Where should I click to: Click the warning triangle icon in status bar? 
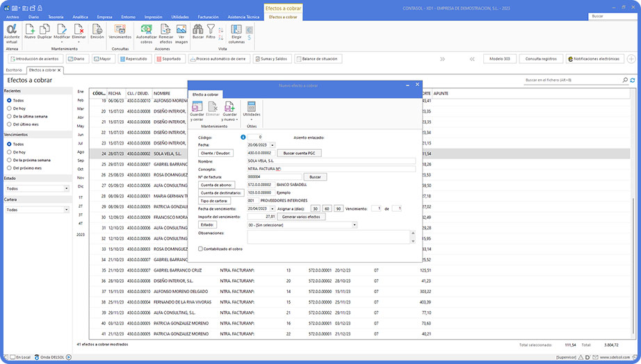coord(581,357)
